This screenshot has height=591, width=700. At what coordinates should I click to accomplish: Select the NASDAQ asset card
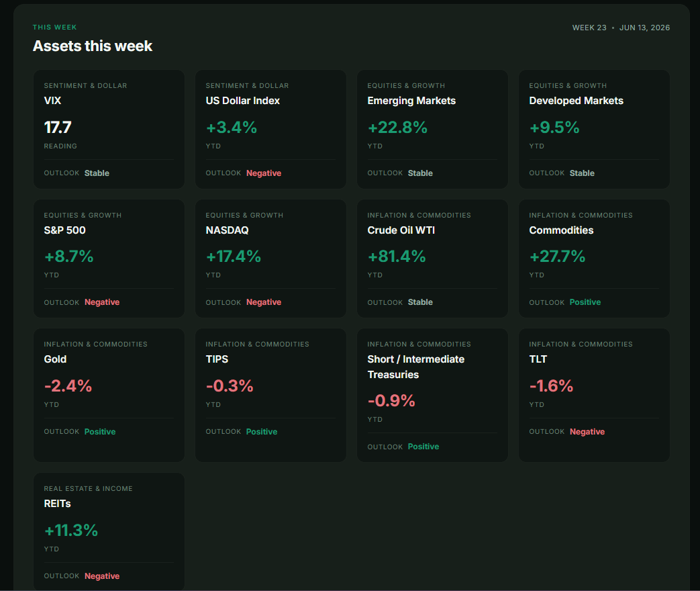tap(270, 259)
